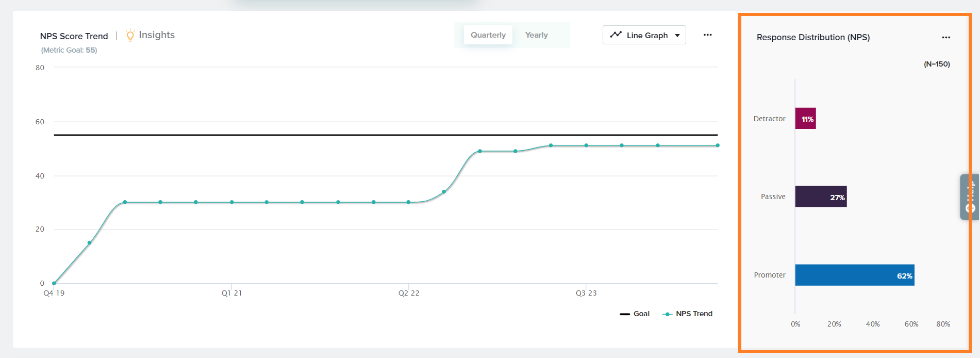Click the line graph icon in chart type selector

tap(616, 35)
